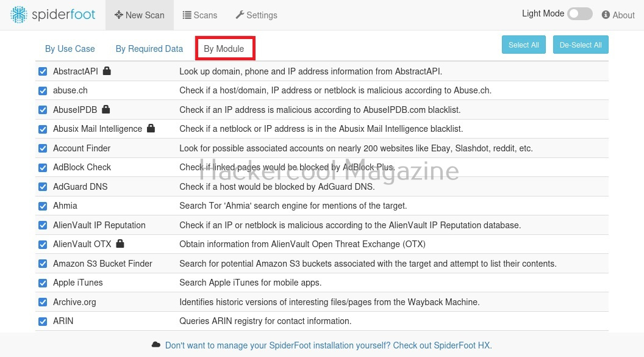Click the AlienVault IP Reputation label

click(x=99, y=225)
